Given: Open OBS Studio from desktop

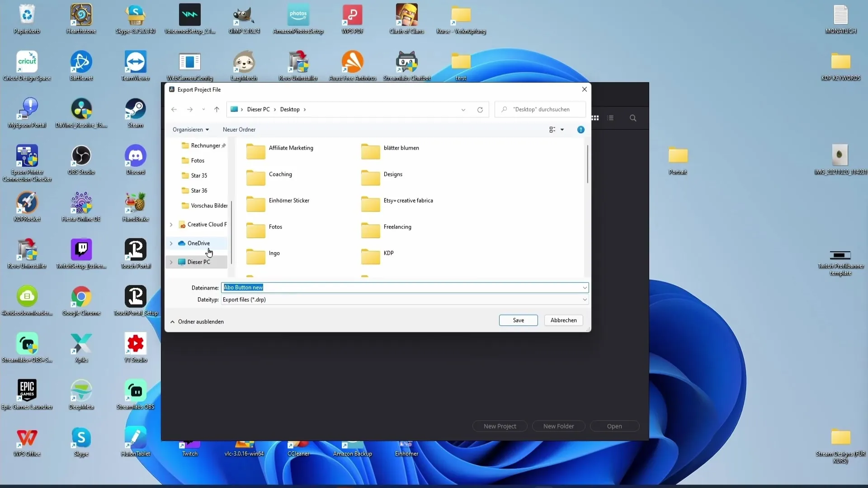Looking at the screenshot, I should [x=81, y=155].
